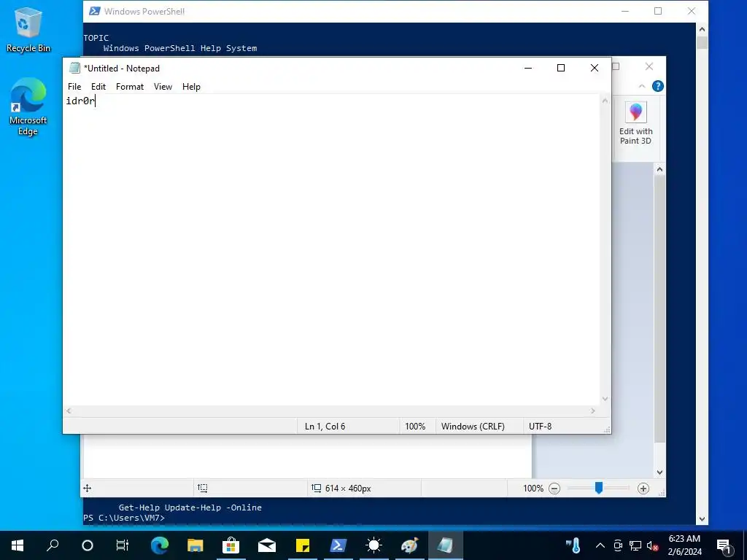Click the PowerShell window scrollbar up arrow

point(702,29)
